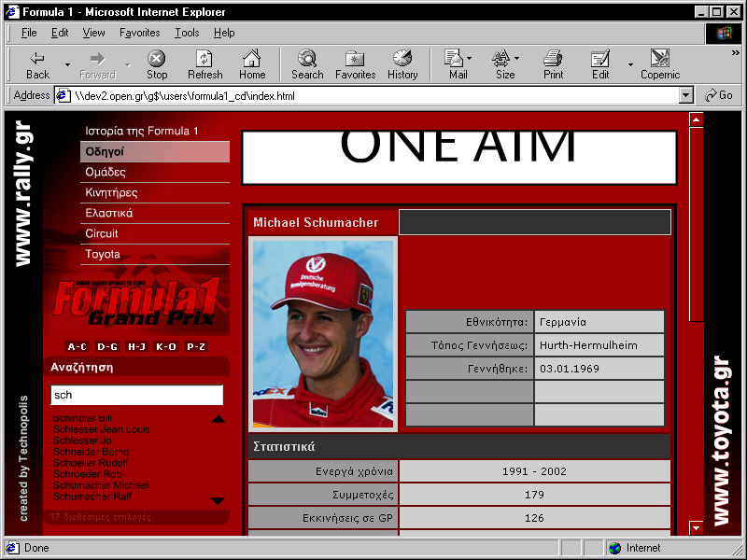
Task: Click the Windows logo throbber icon
Action: point(723,33)
